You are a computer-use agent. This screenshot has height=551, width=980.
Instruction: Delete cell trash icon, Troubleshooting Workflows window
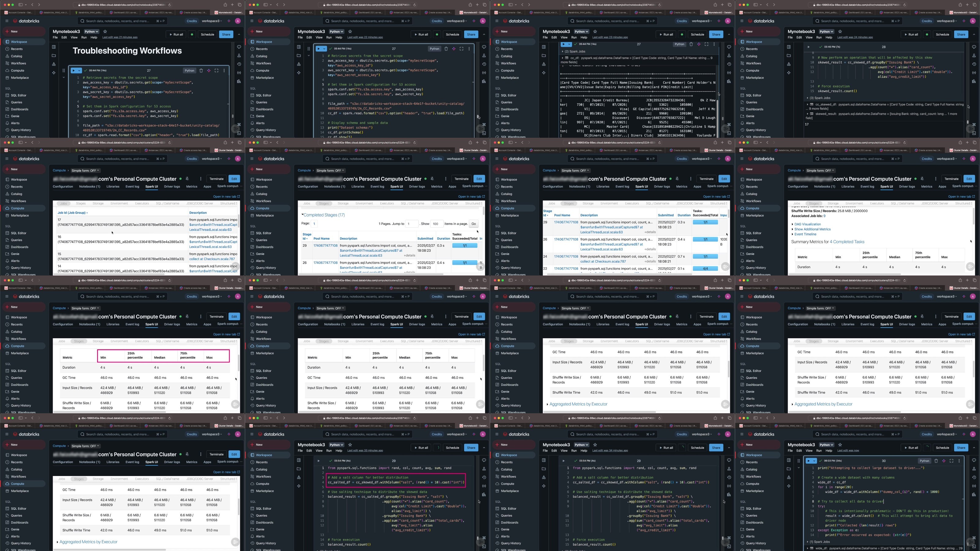[201, 70]
